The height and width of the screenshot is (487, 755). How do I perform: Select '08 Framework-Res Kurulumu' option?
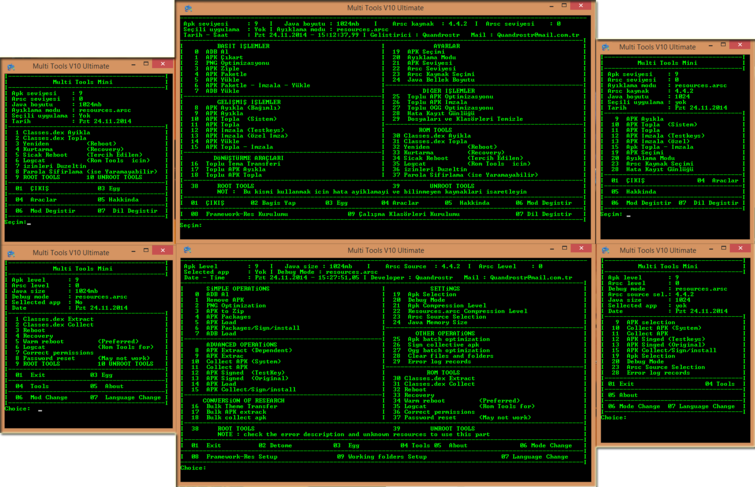click(239, 214)
